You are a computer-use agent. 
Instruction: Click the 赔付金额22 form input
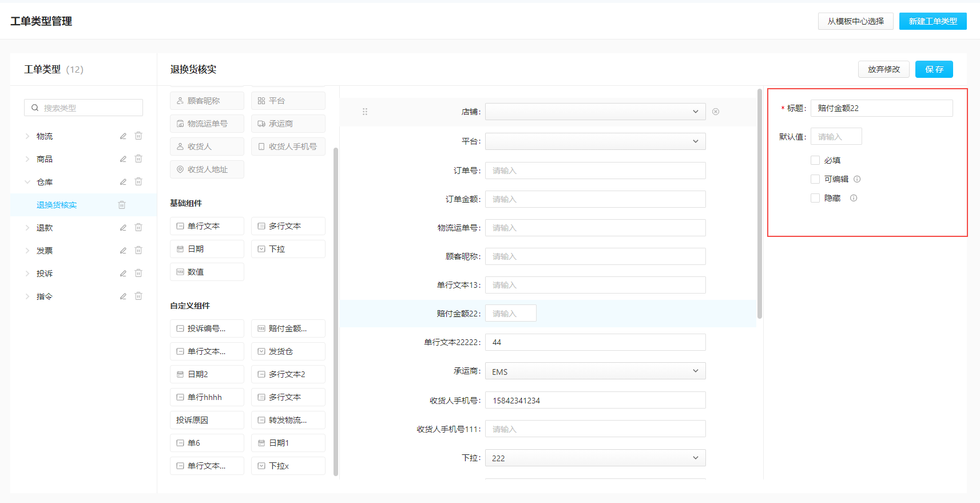click(x=511, y=314)
